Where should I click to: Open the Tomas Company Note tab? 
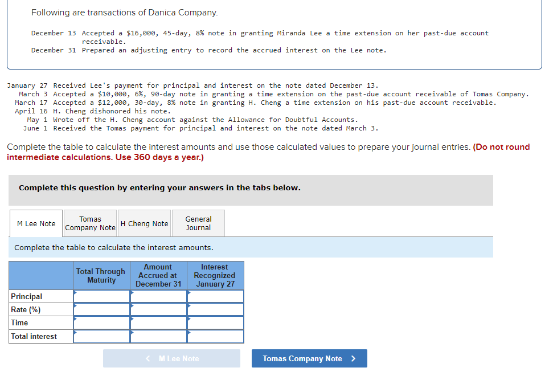[89, 223]
